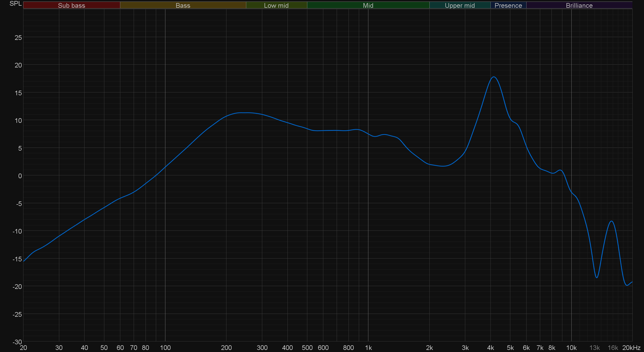
Task: Click the 25 dB SPL axis label
Action: coord(18,38)
